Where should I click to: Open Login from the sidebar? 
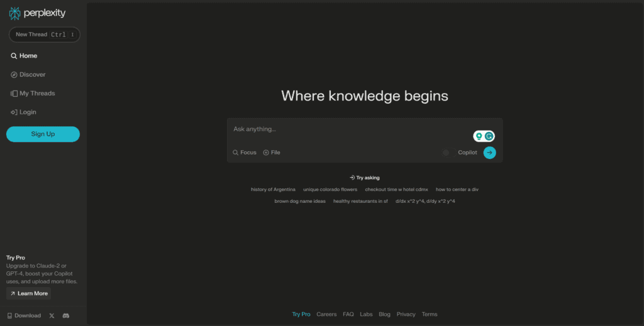[27, 112]
